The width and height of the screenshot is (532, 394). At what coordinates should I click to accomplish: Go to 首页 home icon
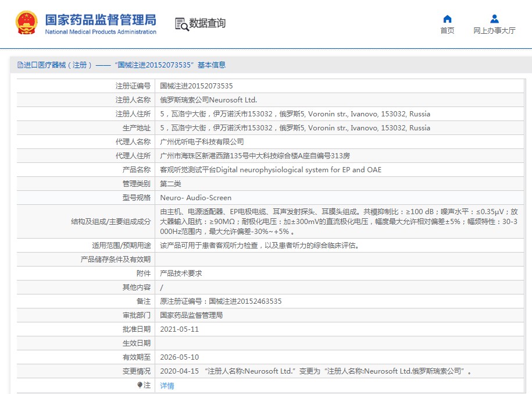pyautogui.click(x=447, y=19)
